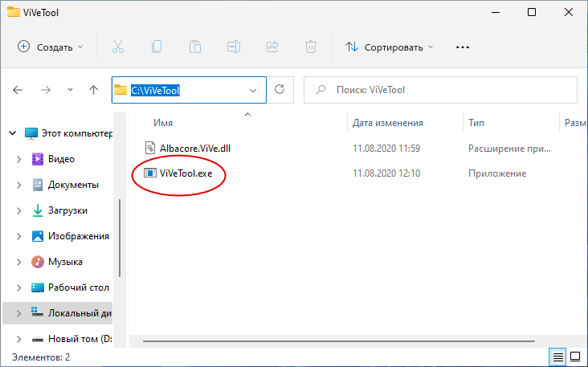This screenshot has height=367, width=588.
Task: Go up one folder level arrow
Action: 93,90
